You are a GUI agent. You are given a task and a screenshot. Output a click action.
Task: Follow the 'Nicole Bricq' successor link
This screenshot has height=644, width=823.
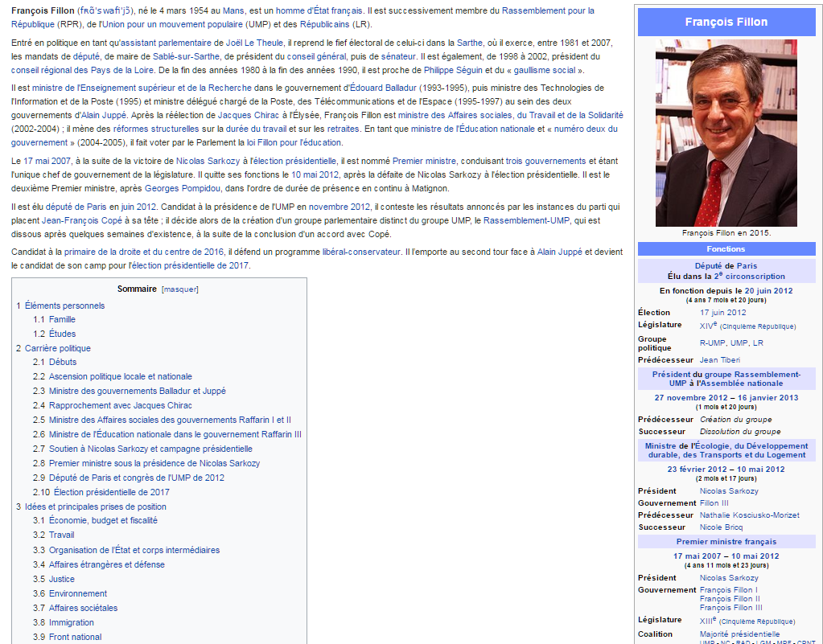[721, 527]
